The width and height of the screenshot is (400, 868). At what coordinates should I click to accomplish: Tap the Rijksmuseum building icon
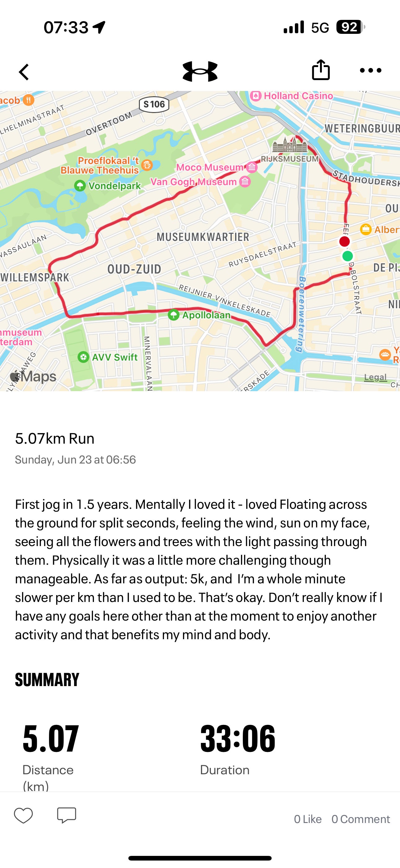[x=290, y=145]
